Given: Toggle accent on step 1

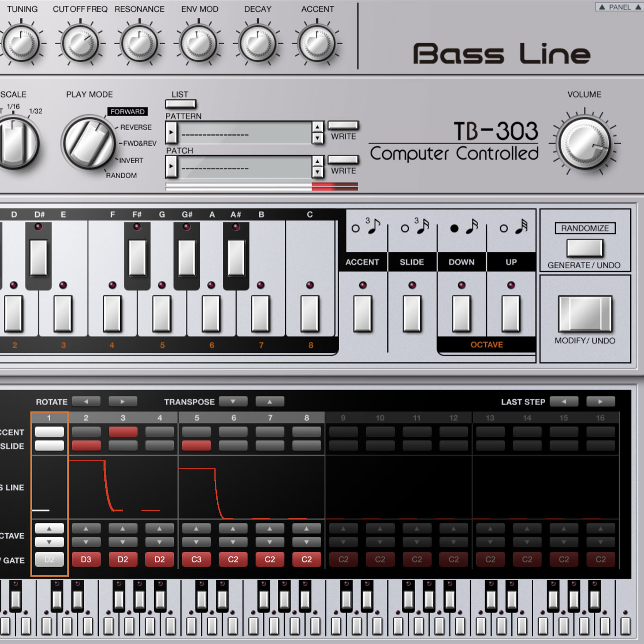Looking at the screenshot, I should [x=49, y=432].
